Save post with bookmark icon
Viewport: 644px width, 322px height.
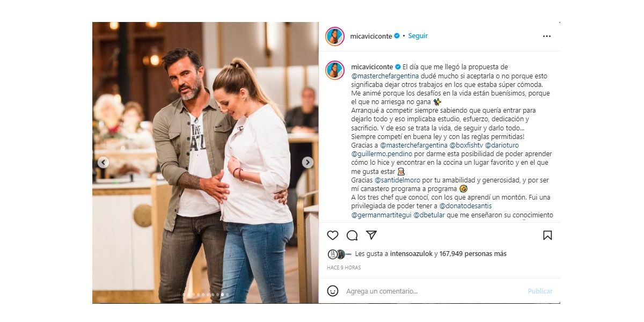coord(547,235)
